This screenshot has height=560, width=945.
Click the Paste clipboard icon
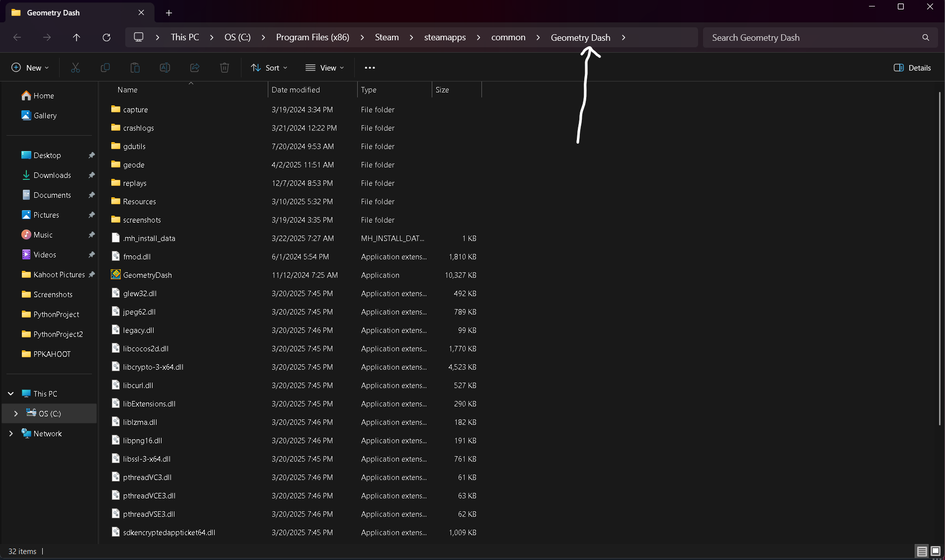click(135, 68)
